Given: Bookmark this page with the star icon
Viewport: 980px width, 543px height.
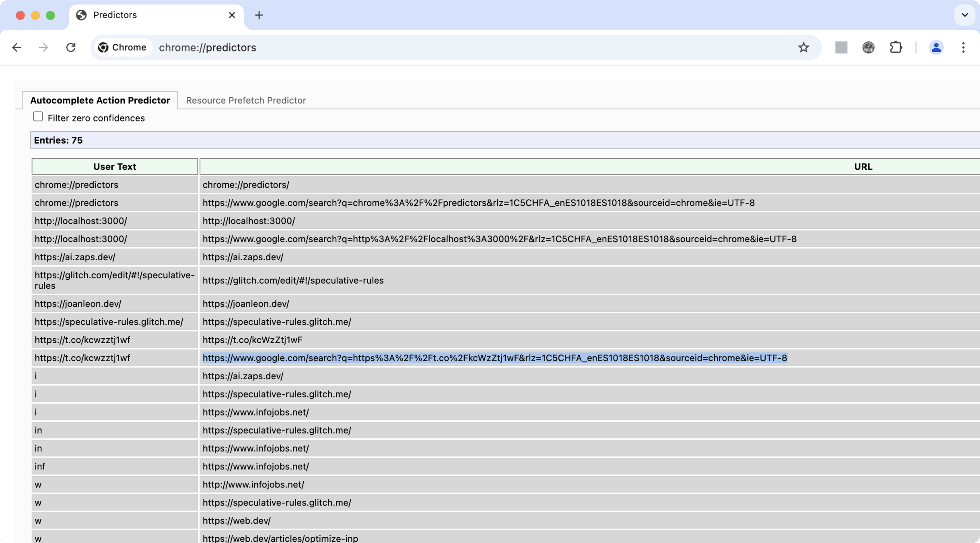Looking at the screenshot, I should click(803, 47).
